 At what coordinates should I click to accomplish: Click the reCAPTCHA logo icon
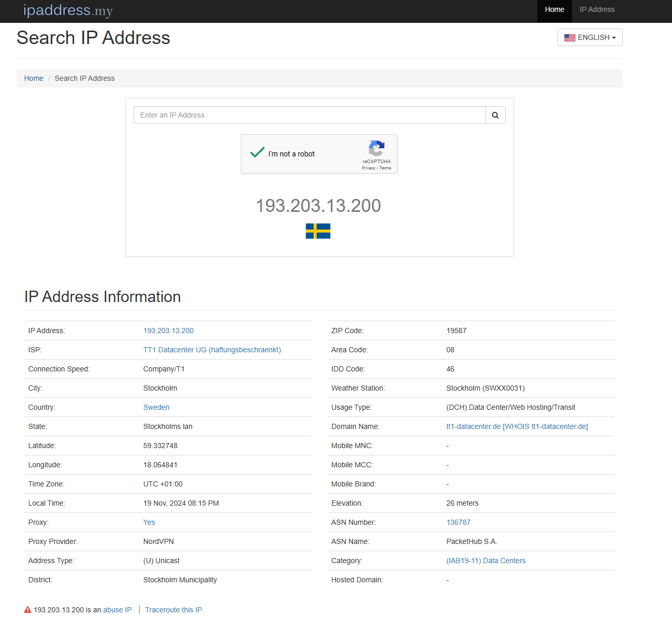tap(377, 148)
